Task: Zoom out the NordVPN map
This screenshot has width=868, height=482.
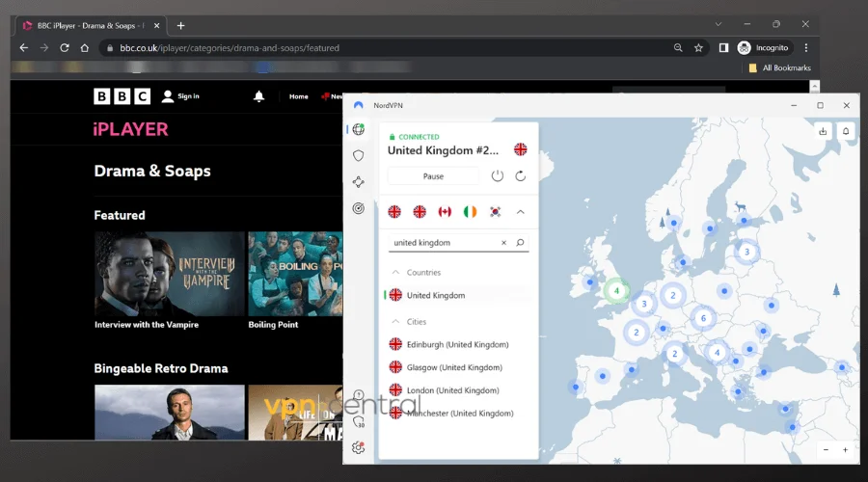Action: point(826,450)
